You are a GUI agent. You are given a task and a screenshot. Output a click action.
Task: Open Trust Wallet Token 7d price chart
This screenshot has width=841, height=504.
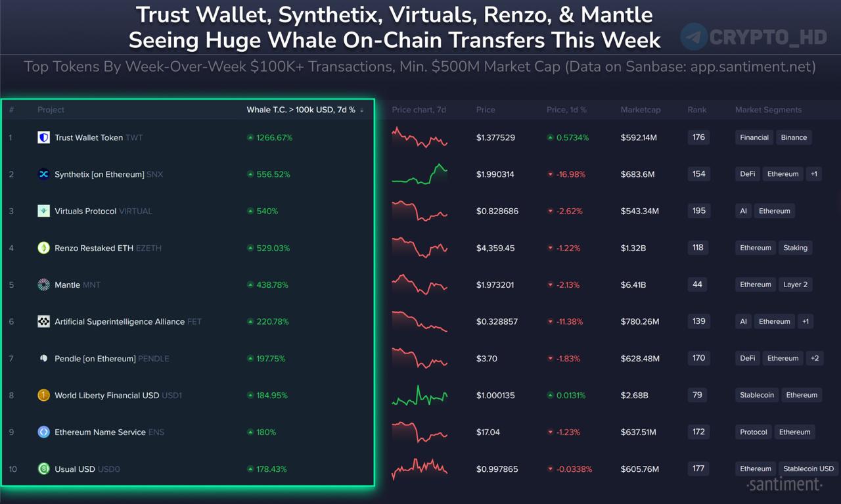pyautogui.click(x=419, y=137)
